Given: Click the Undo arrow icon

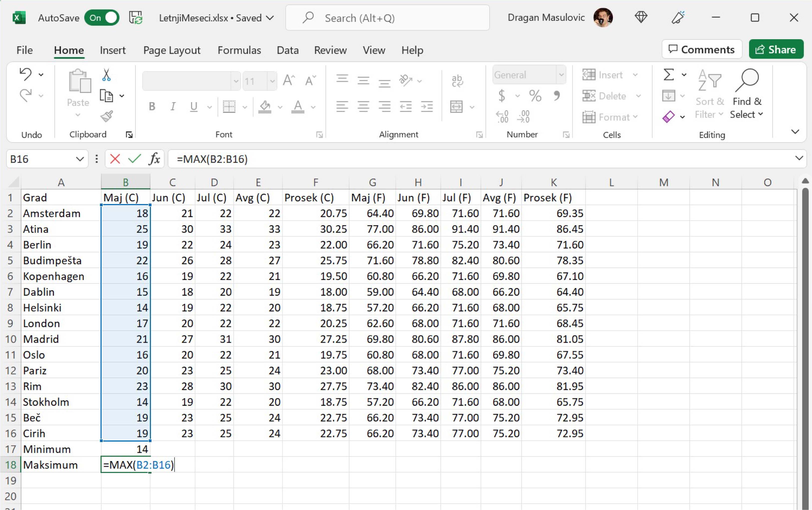Looking at the screenshot, I should point(26,74).
